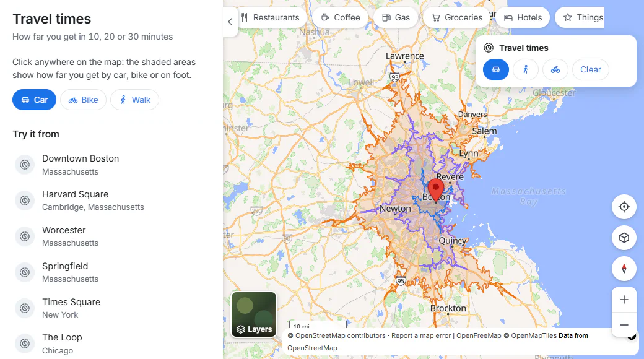Reset map north with compass button

[624, 269]
